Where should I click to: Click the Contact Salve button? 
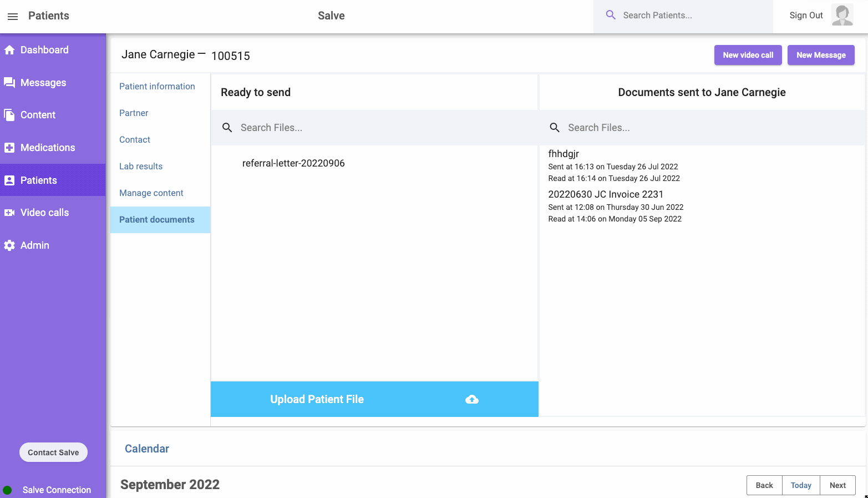53,452
